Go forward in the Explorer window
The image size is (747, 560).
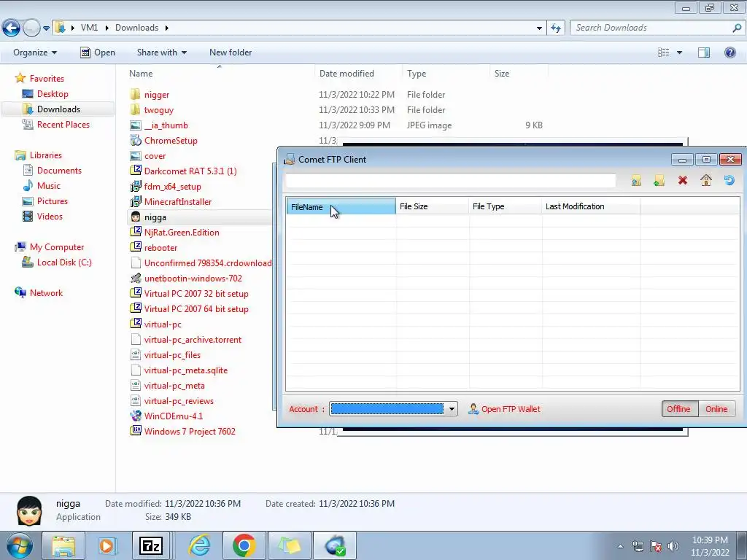[x=31, y=28]
